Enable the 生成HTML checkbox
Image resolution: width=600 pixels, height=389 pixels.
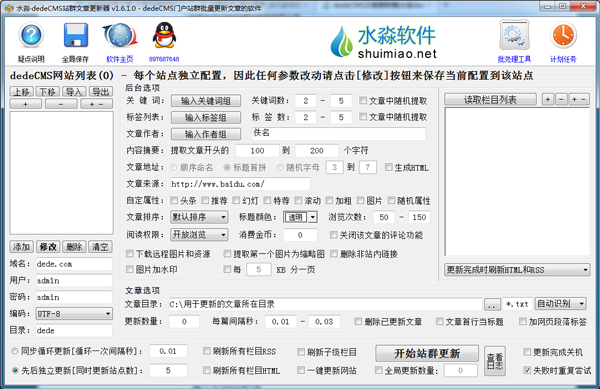pos(389,167)
